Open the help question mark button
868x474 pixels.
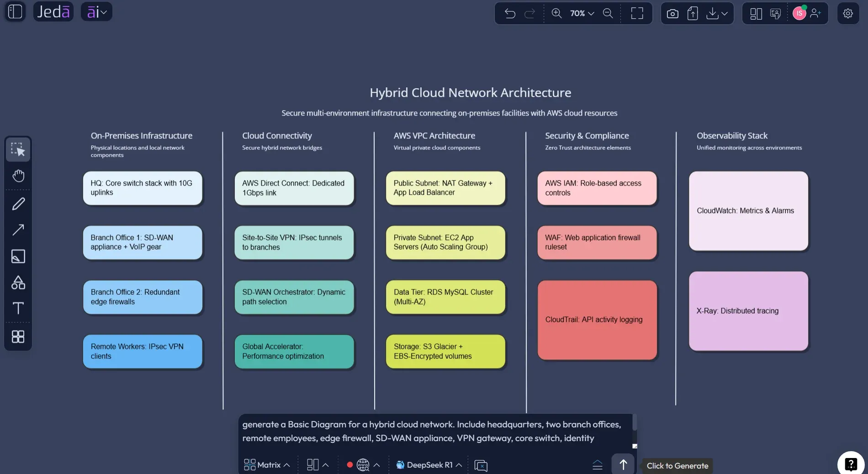[851, 464]
